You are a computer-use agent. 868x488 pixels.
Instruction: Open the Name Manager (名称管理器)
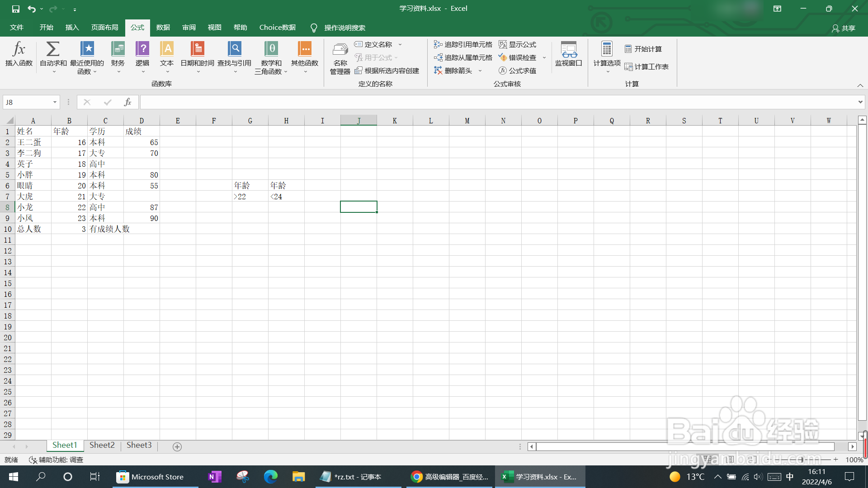click(x=340, y=58)
